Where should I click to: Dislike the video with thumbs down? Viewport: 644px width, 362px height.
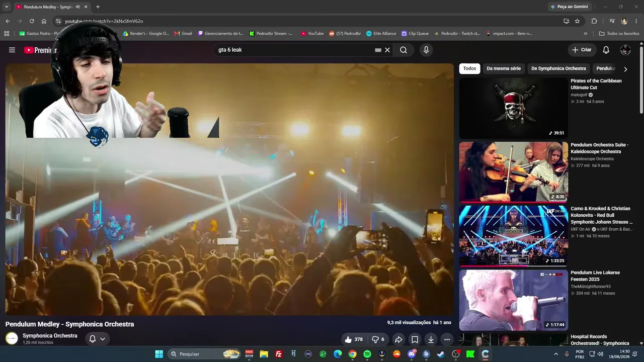tap(378, 339)
